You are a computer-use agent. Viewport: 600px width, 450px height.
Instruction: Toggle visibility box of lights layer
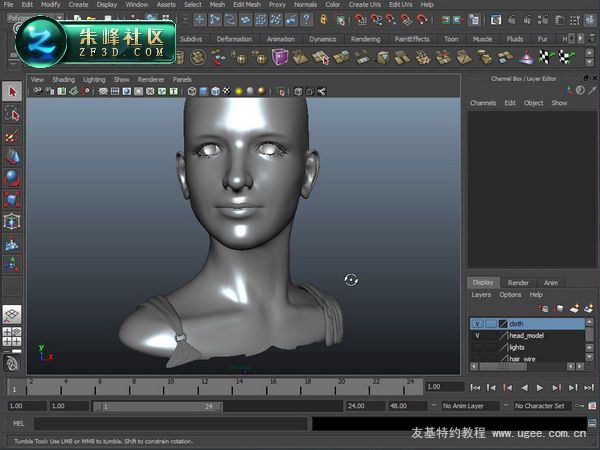pos(477,347)
